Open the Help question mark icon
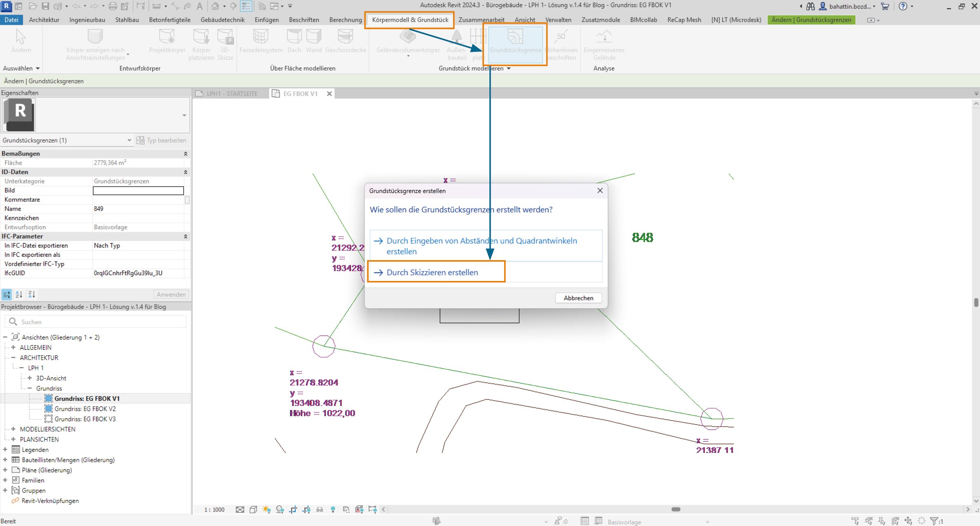 [x=903, y=6]
